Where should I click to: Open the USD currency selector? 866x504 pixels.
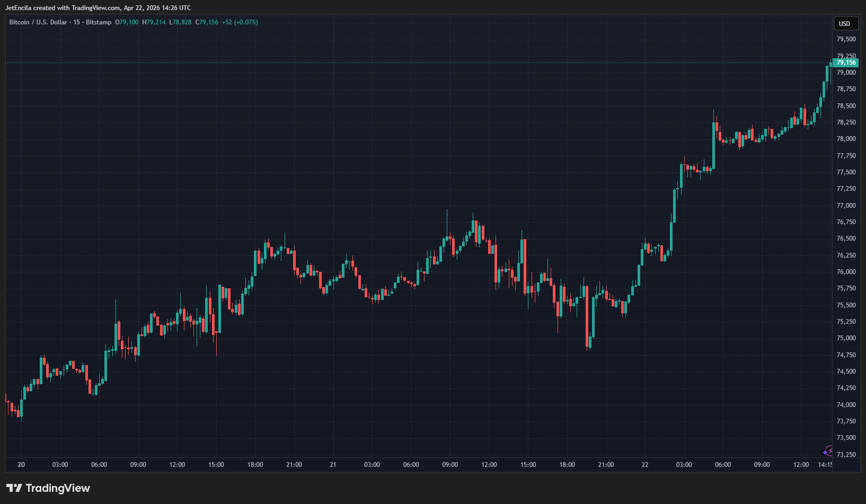844,23
